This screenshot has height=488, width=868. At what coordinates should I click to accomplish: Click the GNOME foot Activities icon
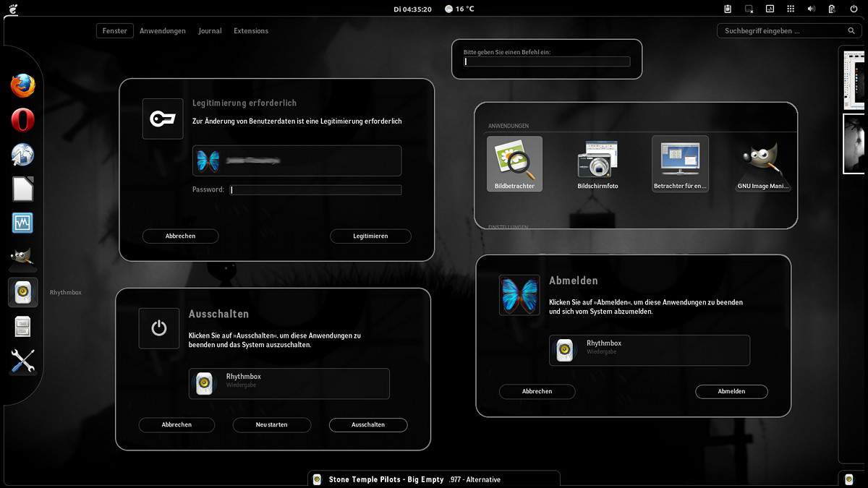[14, 9]
